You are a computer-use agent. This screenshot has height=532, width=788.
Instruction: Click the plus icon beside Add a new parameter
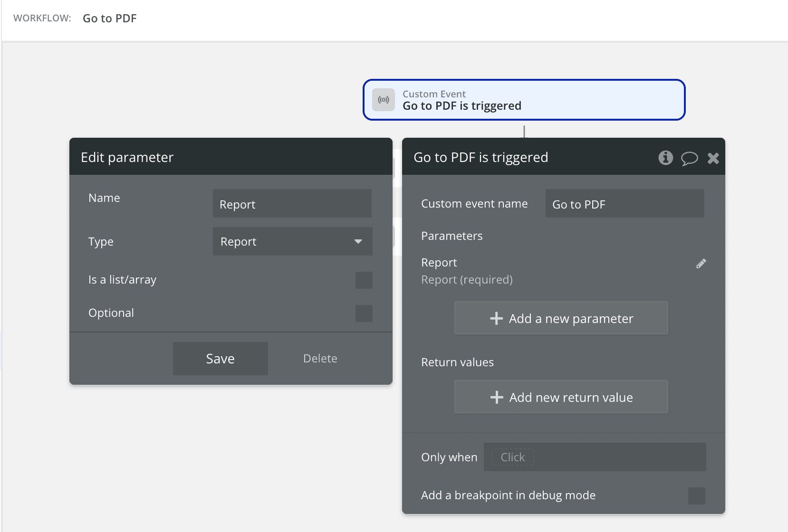pos(496,318)
